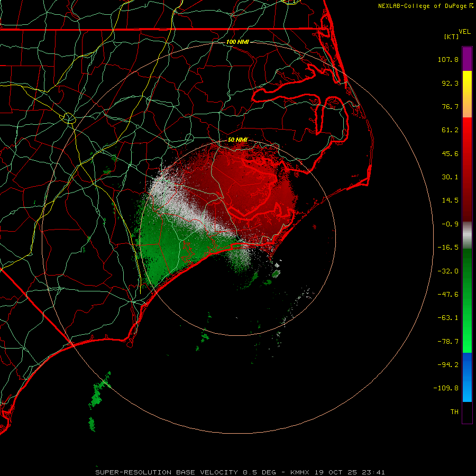
Task: Pick the yellow-orange segment of color bar
Action: pyautogui.click(x=467, y=94)
